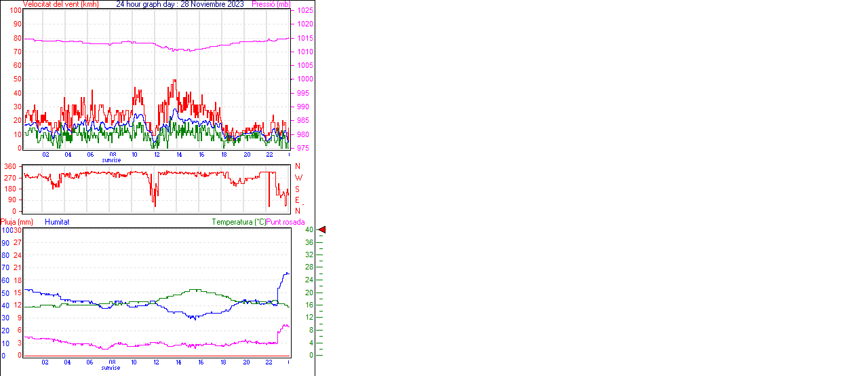Click the humidity spike at end of day
The height and width of the screenshot is (376, 868).
285,274
